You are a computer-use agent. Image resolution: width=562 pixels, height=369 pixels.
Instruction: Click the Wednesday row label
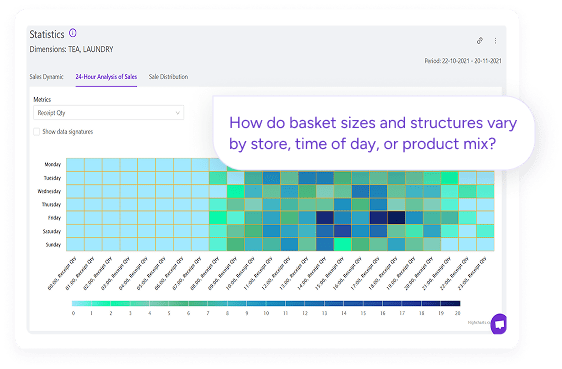click(x=49, y=191)
